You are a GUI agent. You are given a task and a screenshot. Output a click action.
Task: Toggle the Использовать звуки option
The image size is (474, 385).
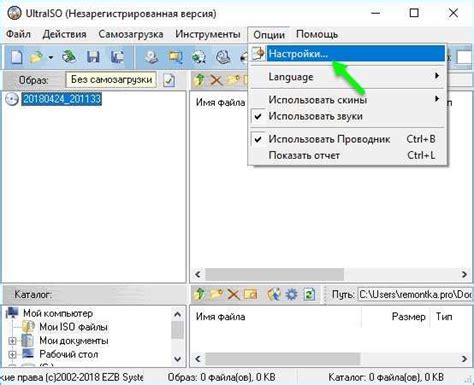click(x=348, y=116)
